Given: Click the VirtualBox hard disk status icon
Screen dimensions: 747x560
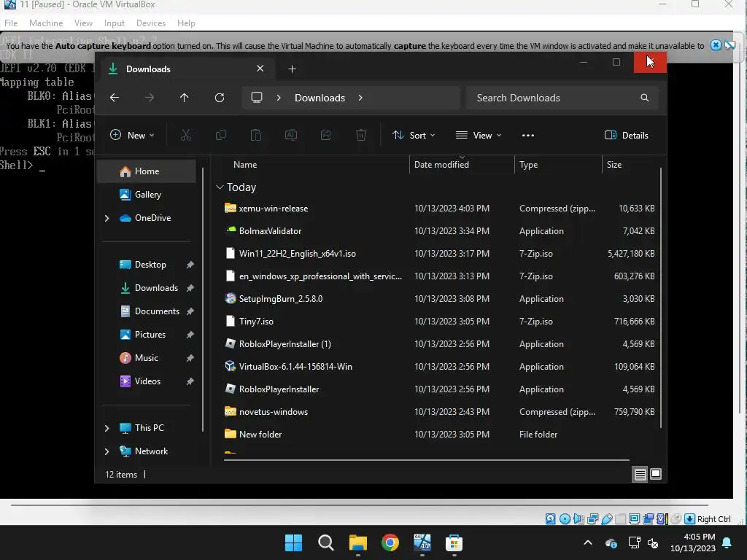Looking at the screenshot, I should [x=550, y=519].
